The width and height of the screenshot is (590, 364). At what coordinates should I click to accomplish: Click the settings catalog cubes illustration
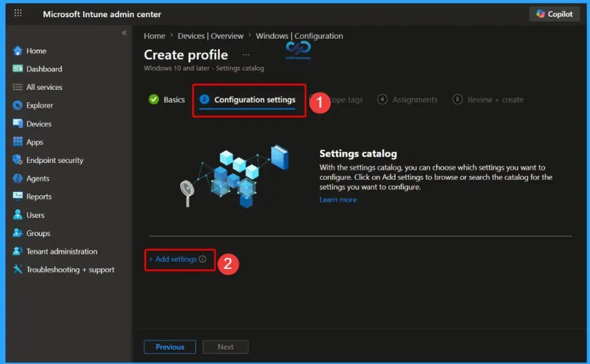tap(234, 176)
